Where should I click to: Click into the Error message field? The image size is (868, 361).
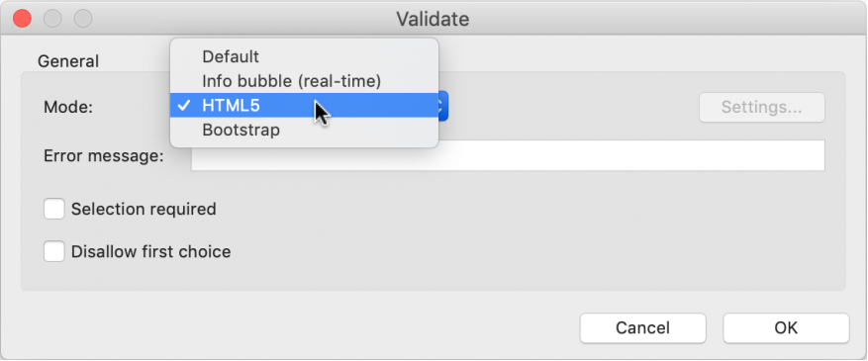point(508,156)
